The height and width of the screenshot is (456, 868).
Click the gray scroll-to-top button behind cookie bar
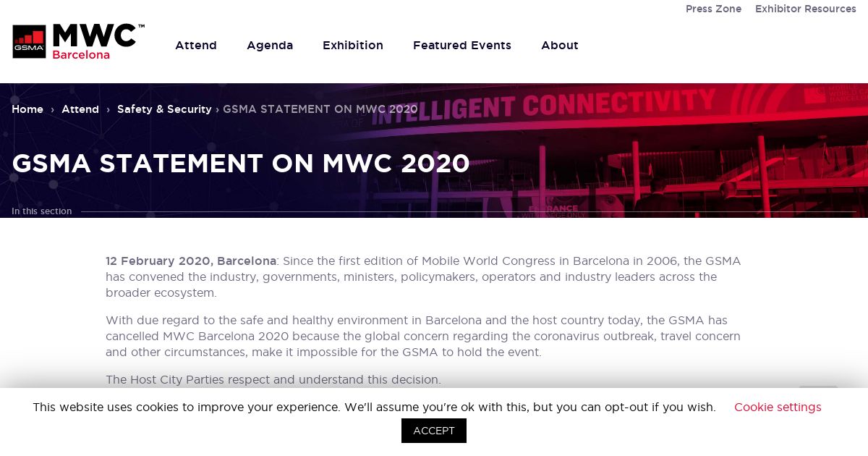click(x=818, y=391)
